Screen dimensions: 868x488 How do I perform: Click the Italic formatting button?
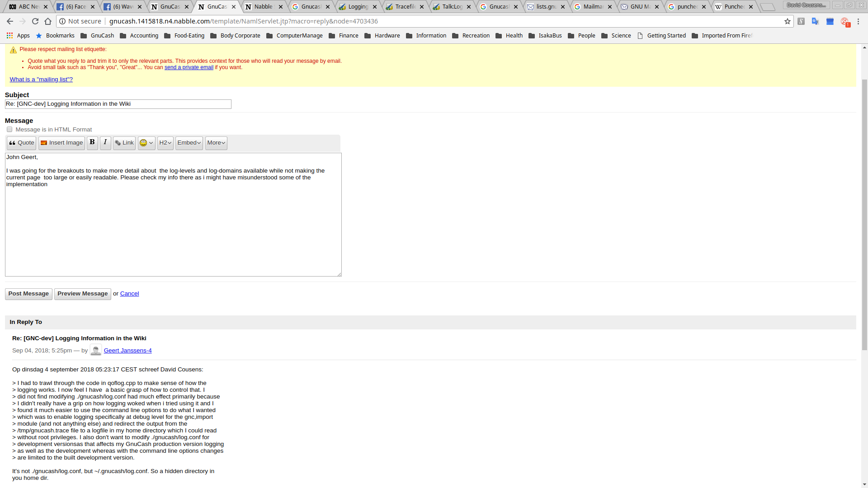pos(105,143)
